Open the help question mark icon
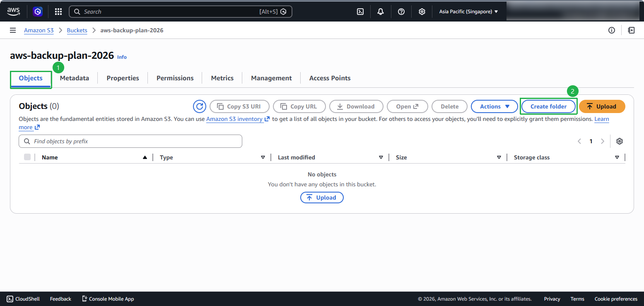The height and width of the screenshot is (306, 644). click(401, 12)
